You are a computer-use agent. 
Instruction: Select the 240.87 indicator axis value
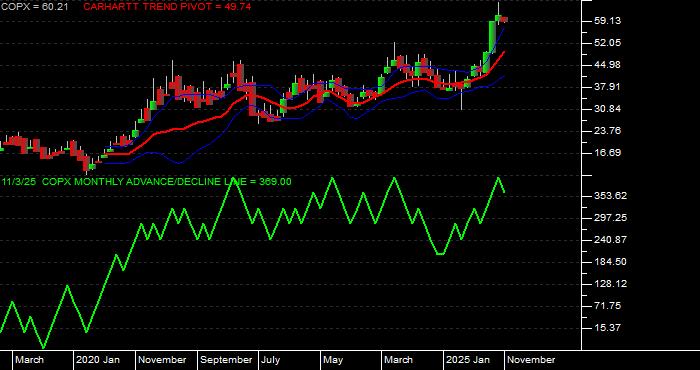pyautogui.click(x=611, y=240)
